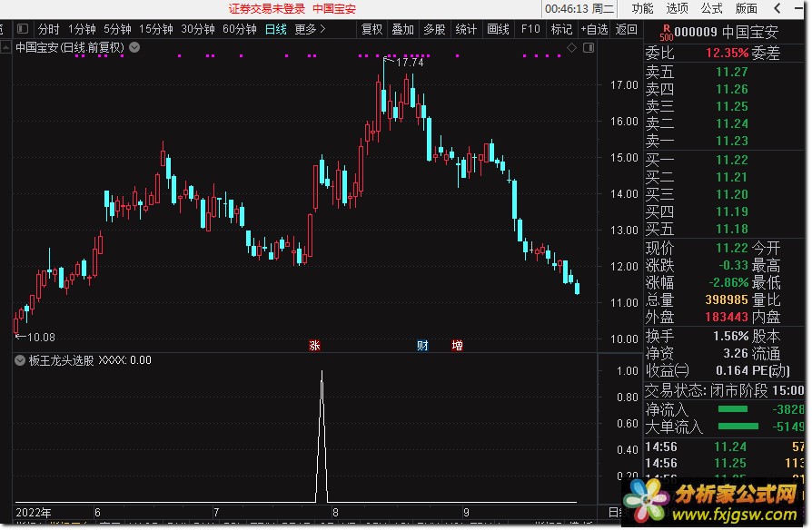Image resolution: width=812 pixels, height=530 pixels.
Task: Open the chart title dropdown next to 中国宝安(日线,前复权)
Action: (134, 47)
